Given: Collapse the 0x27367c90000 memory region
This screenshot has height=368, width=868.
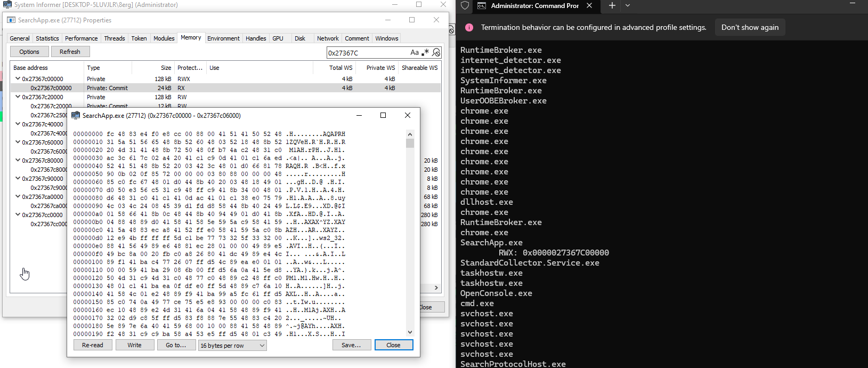Looking at the screenshot, I should click(18, 178).
